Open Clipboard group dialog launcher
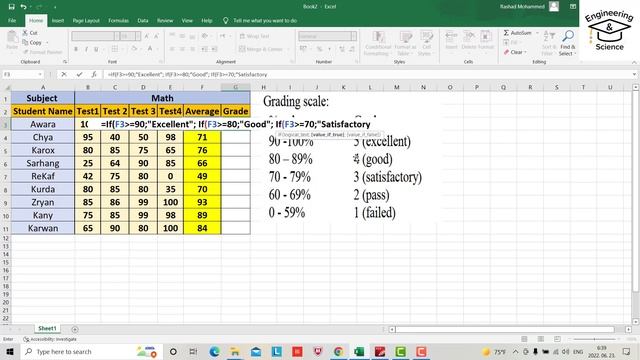Screen dimensions: 640x360 pos(65,62)
